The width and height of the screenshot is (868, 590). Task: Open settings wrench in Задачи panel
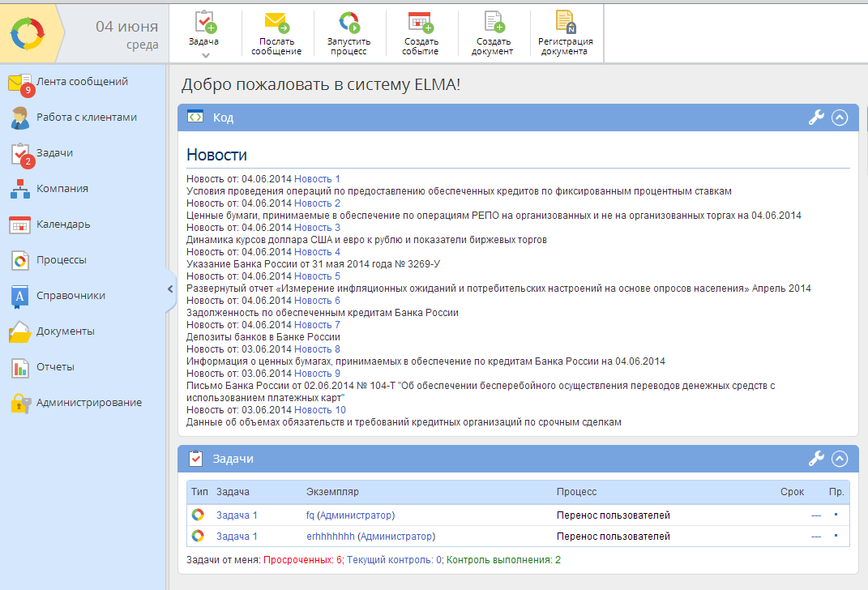point(816,459)
